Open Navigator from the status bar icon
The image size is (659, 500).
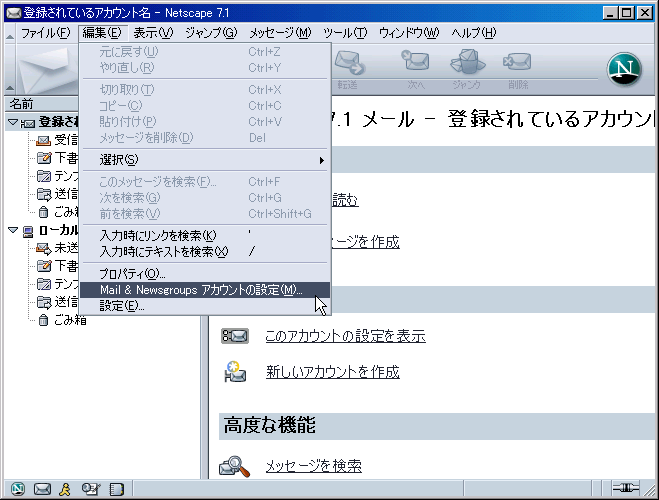click(x=17, y=489)
